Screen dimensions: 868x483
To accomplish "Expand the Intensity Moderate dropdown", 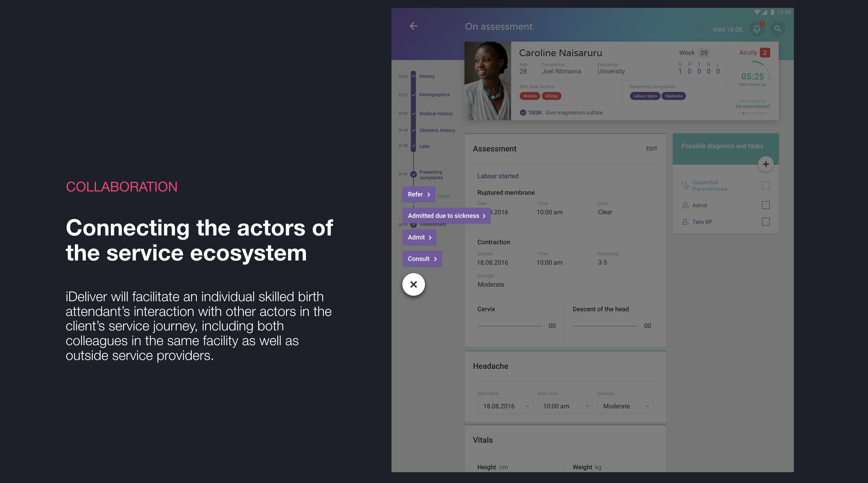I will [625, 406].
